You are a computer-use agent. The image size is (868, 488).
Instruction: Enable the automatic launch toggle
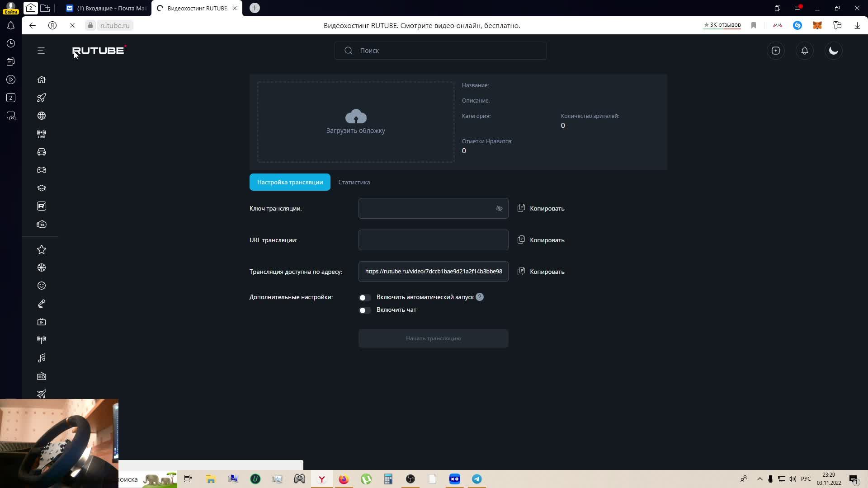[x=364, y=297]
